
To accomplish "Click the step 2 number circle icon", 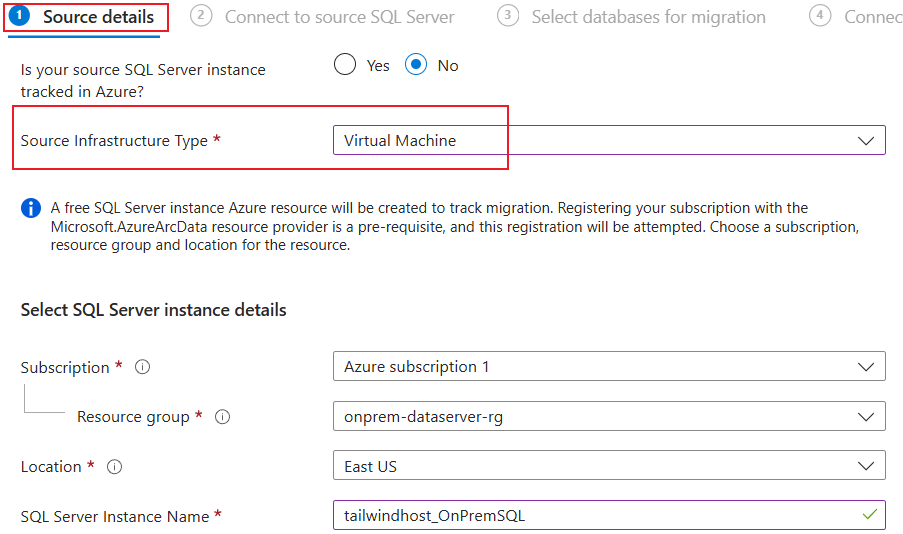I will [201, 16].
